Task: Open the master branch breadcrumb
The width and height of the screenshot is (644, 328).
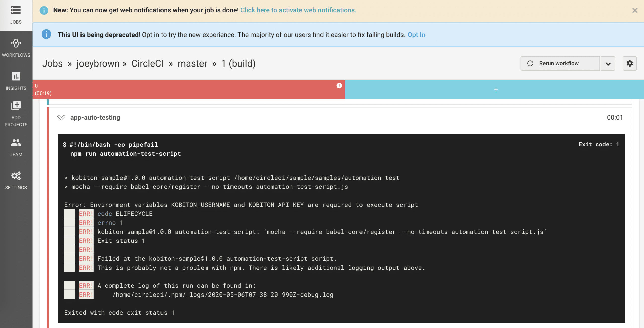Action: pos(192,63)
